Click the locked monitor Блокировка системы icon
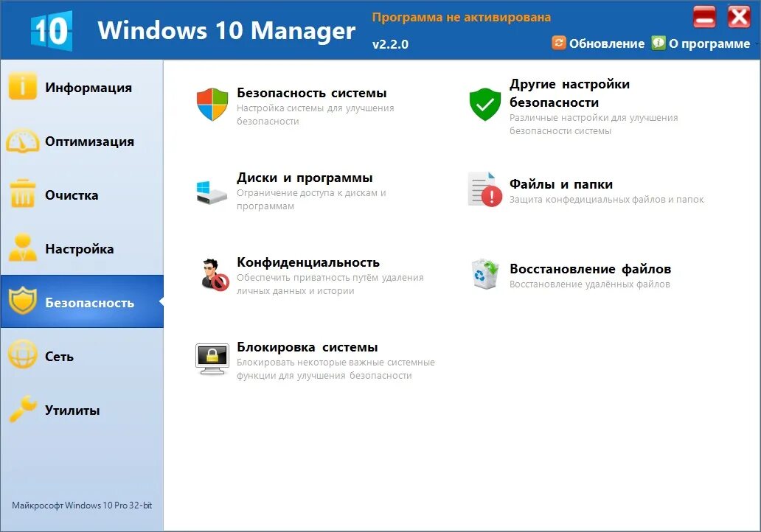Screen dimensions: 761x532 [212, 359]
